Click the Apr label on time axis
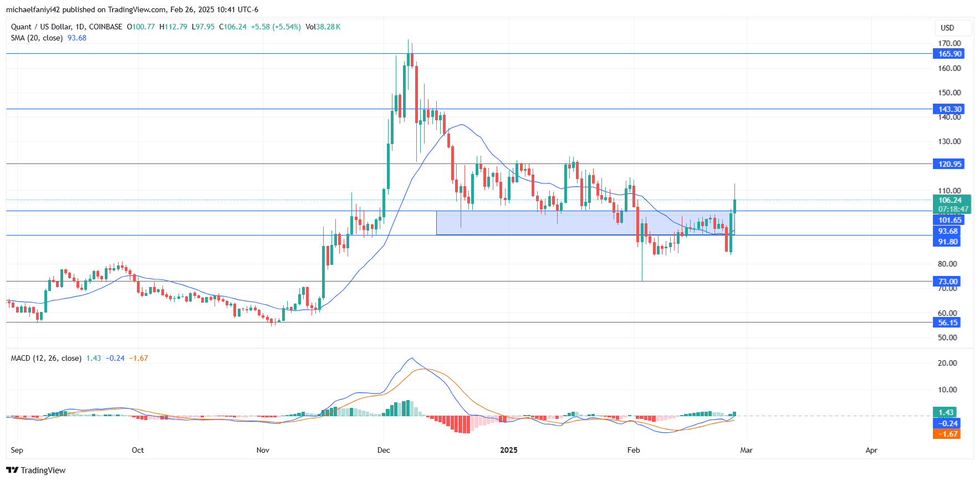 [x=871, y=450]
